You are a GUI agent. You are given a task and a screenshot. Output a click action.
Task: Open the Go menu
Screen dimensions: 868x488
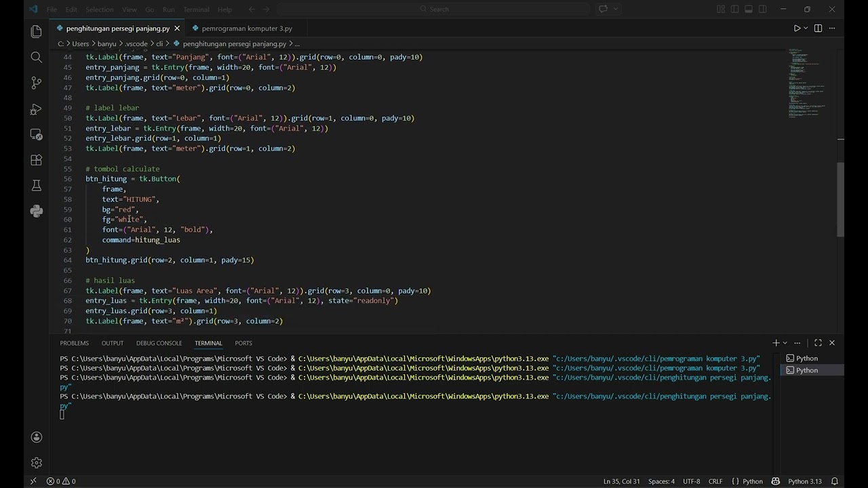pos(150,9)
